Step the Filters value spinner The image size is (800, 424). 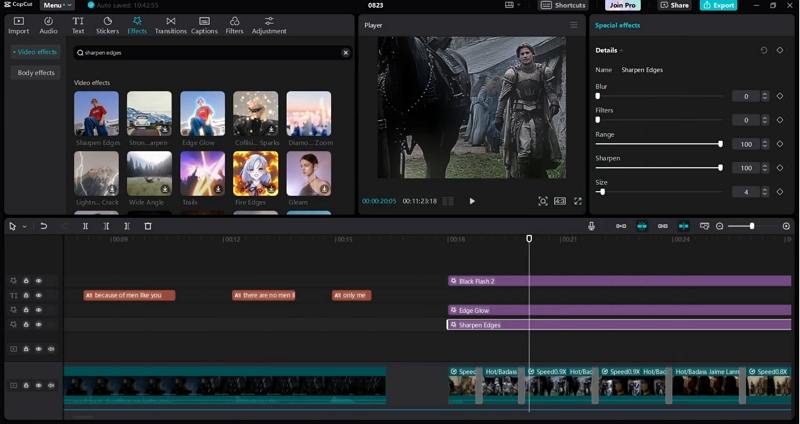(765, 120)
